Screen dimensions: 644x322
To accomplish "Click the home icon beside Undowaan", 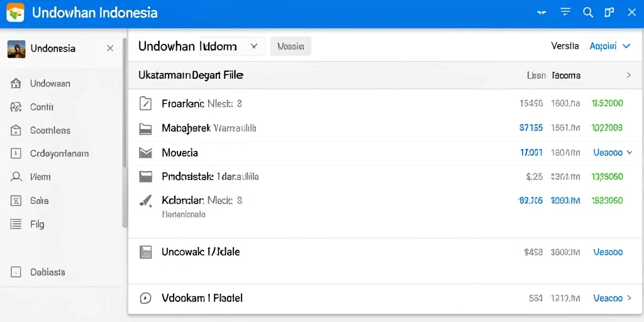I will [x=16, y=84].
